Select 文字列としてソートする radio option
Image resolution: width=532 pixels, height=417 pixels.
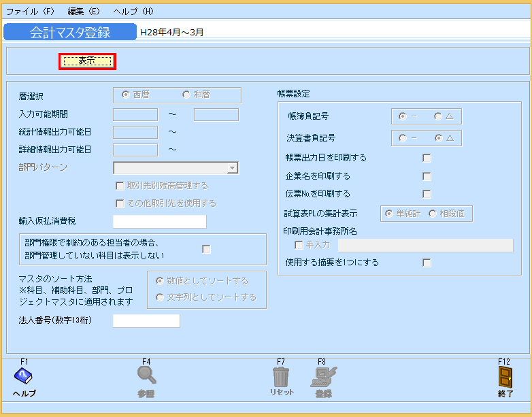(x=159, y=297)
